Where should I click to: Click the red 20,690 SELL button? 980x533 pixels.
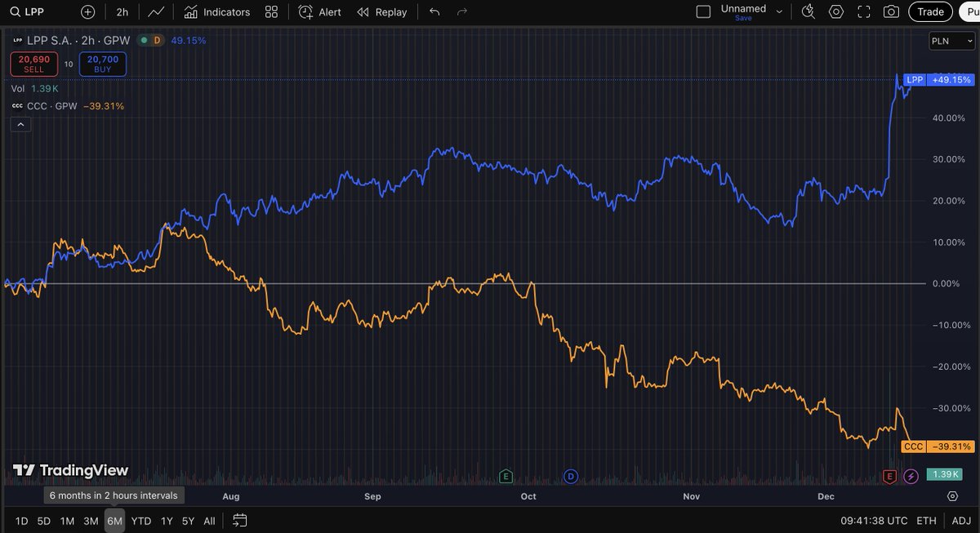[x=34, y=64]
